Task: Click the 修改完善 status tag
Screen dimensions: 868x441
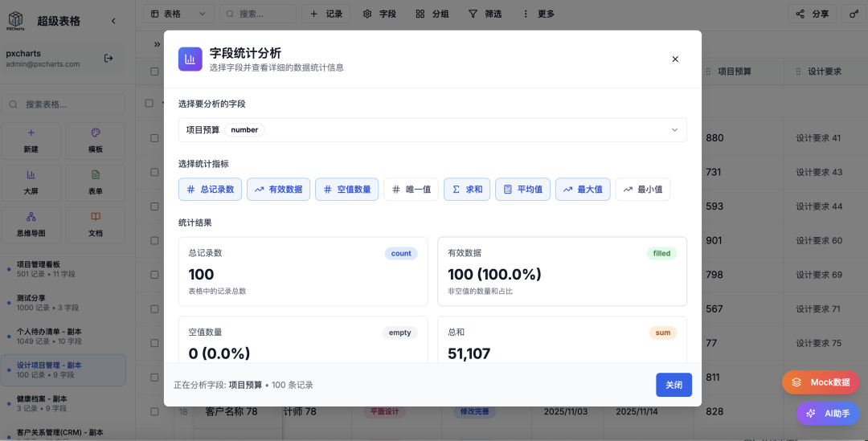Action: 474,411
